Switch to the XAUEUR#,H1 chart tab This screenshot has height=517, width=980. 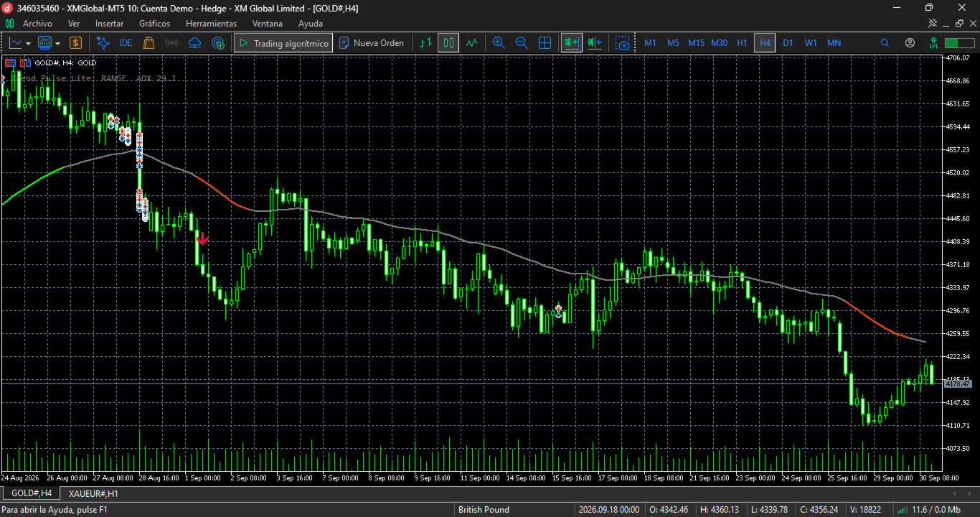pyautogui.click(x=94, y=493)
